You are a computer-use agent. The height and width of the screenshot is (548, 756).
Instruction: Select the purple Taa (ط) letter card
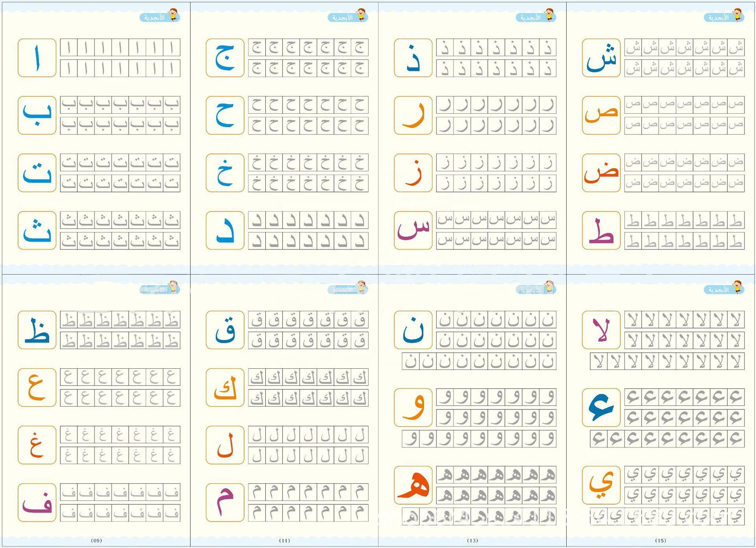(x=601, y=230)
